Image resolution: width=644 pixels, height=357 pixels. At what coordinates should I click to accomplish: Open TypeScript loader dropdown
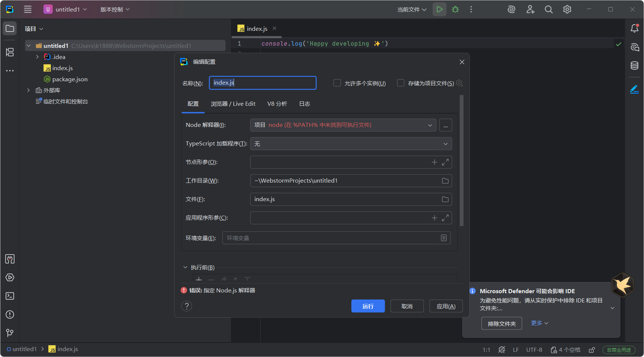coord(351,144)
